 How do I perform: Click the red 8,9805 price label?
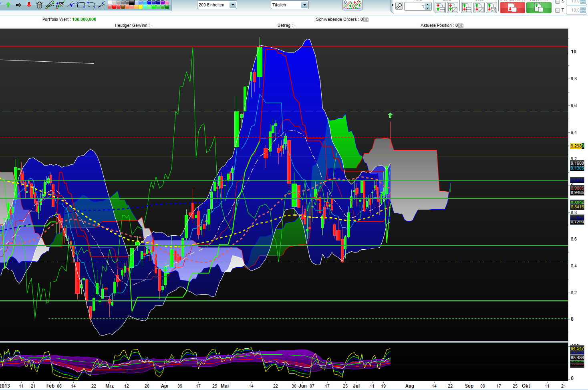577,188
